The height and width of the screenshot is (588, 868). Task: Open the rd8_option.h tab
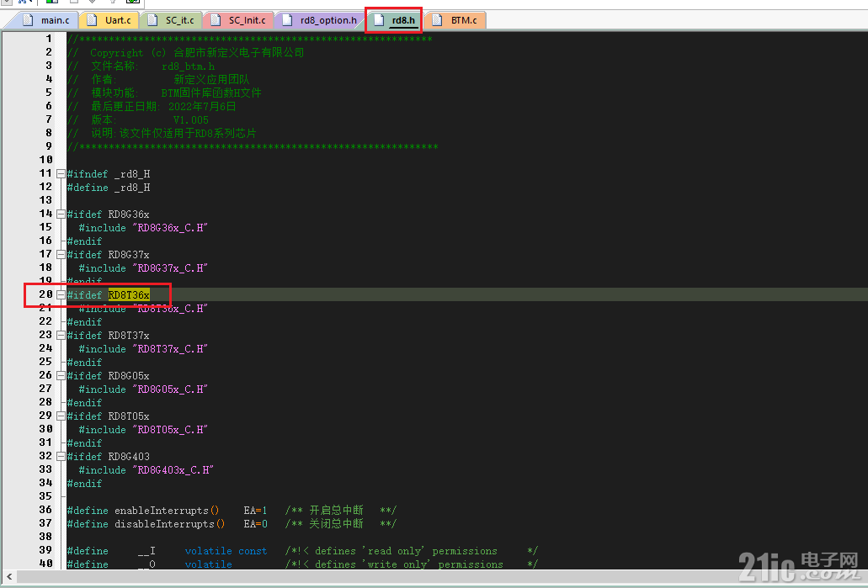click(320, 20)
